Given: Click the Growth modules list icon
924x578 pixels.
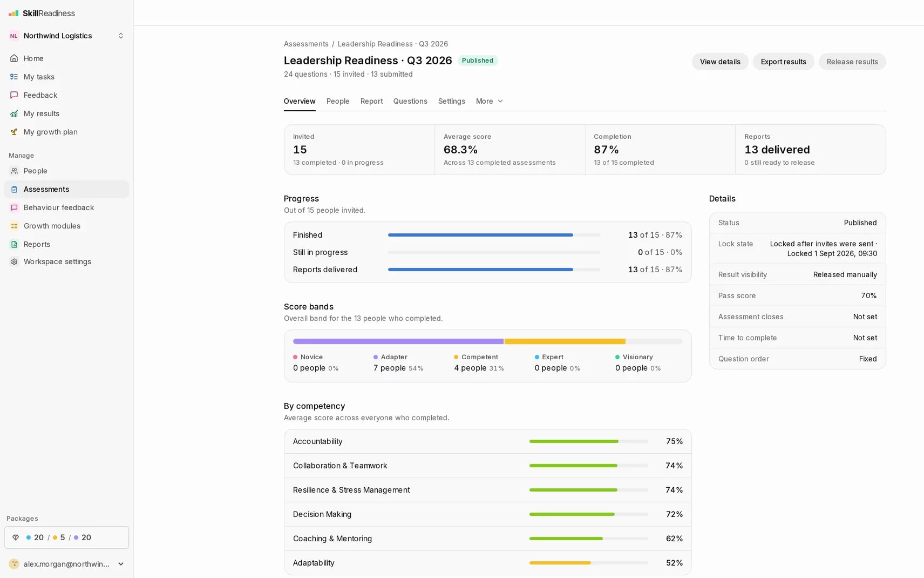Looking at the screenshot, I should click(x=14, y=226).
